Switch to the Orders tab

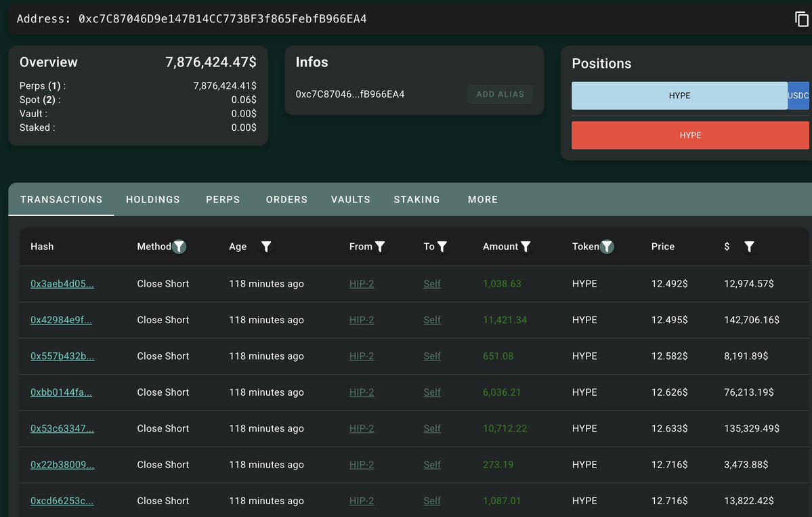pyautogui.click(x=286, y=199)
